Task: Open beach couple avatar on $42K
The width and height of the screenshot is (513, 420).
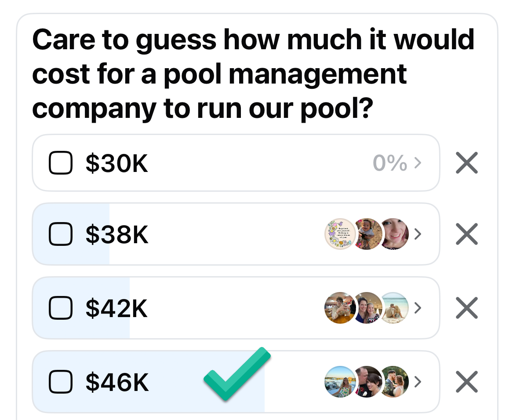Action: (x=394, y=308)
